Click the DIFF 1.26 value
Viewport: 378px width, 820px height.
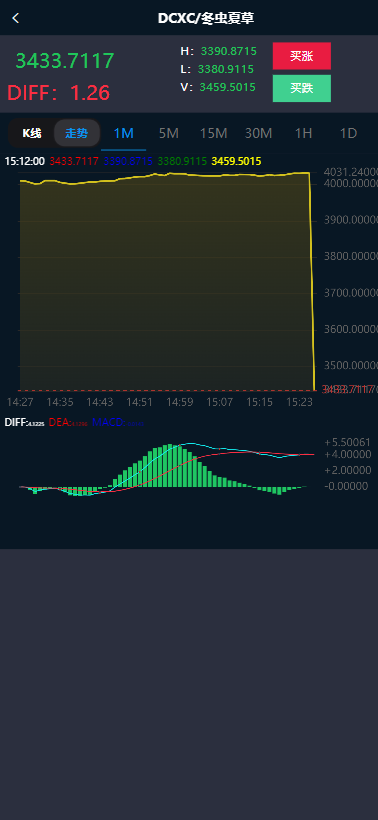coord(59,93)
